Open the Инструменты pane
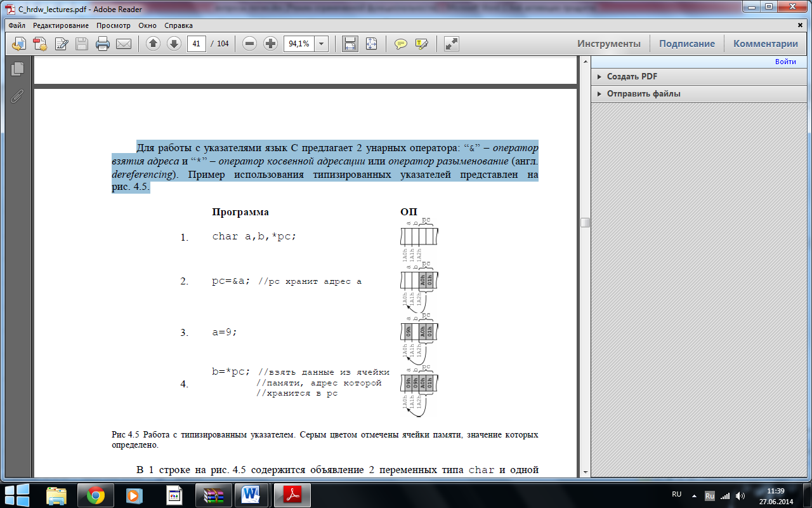The image size is (812, 508). click(609, 44)
